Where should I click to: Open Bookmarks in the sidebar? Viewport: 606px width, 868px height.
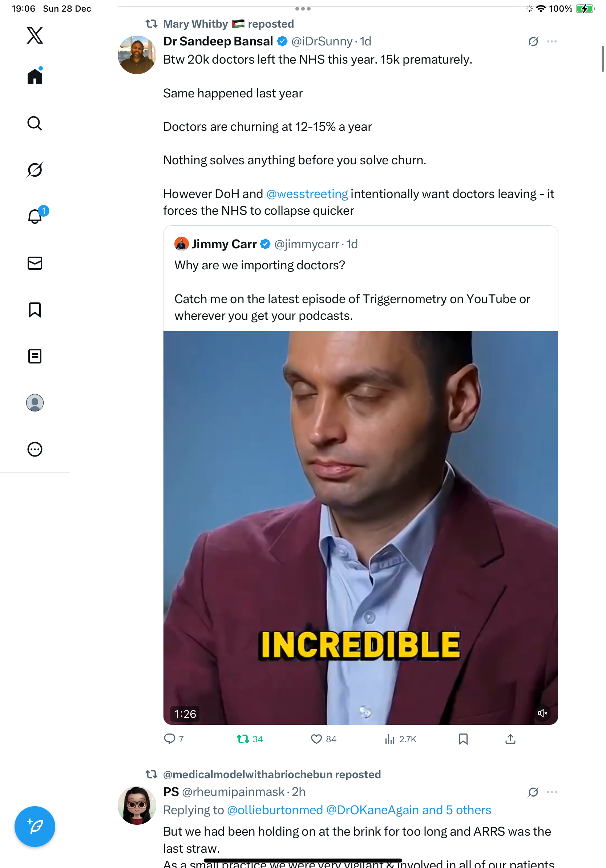[35, 310]
